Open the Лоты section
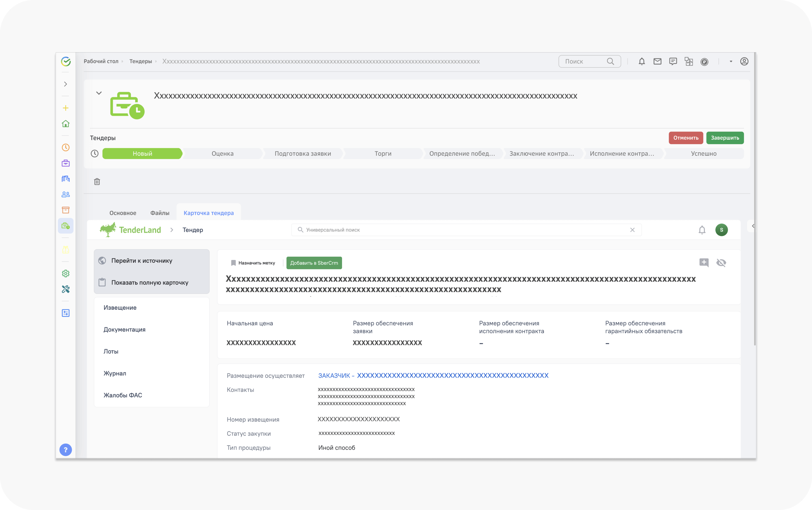This screenshot has height=510, width=812. point(111,352)
